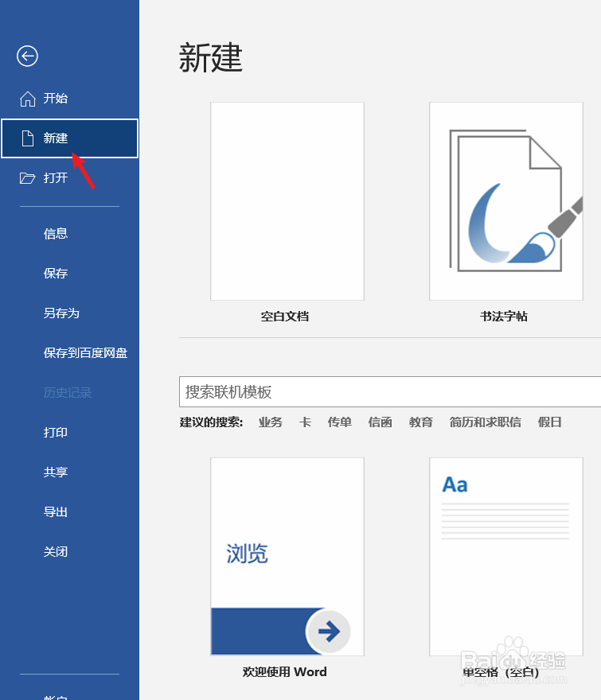
Task: Click the 书法字帖 caption text
Action: (x=504, y=317)
